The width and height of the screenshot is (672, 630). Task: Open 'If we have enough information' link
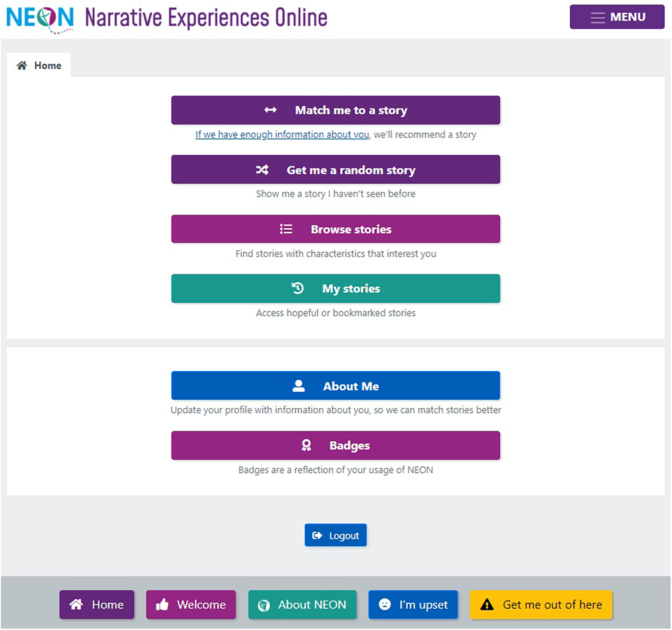tap(282, 135)
